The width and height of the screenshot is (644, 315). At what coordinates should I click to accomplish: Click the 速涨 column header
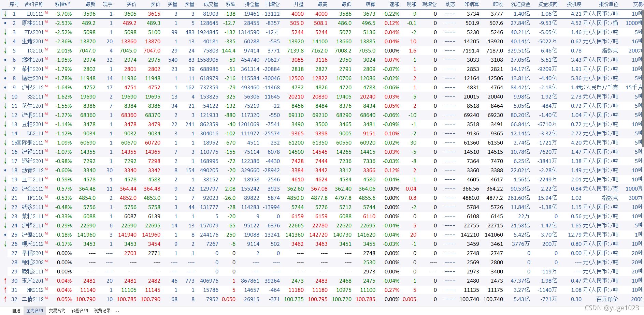coord(394,4)
